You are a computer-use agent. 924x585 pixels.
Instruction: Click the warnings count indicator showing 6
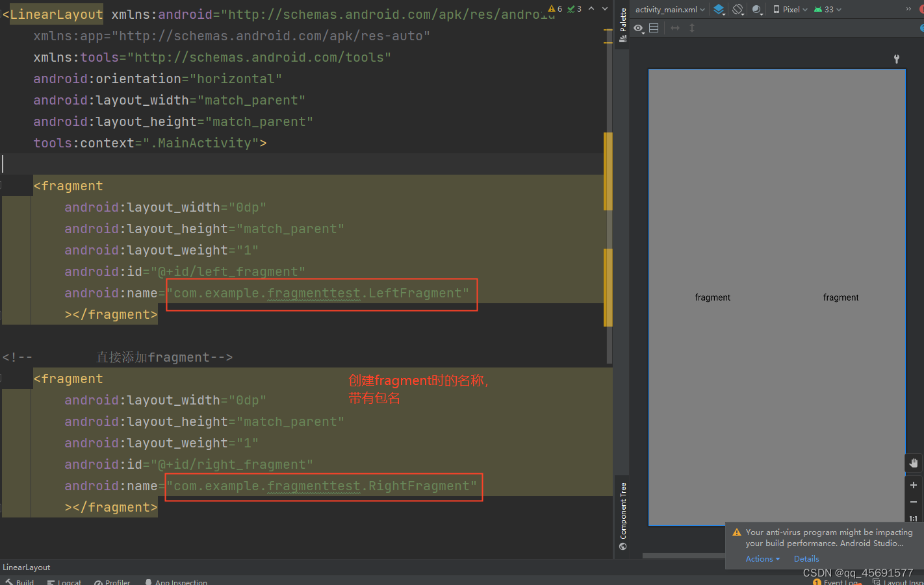(x=556, y=9)
